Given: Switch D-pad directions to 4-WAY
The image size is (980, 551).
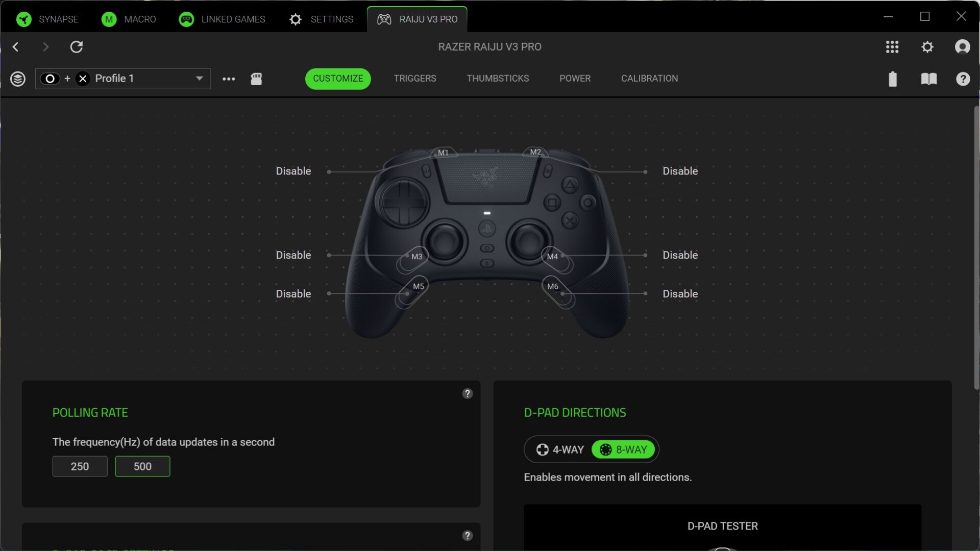Looking at the screenshot, I should (x=560, y=449).
